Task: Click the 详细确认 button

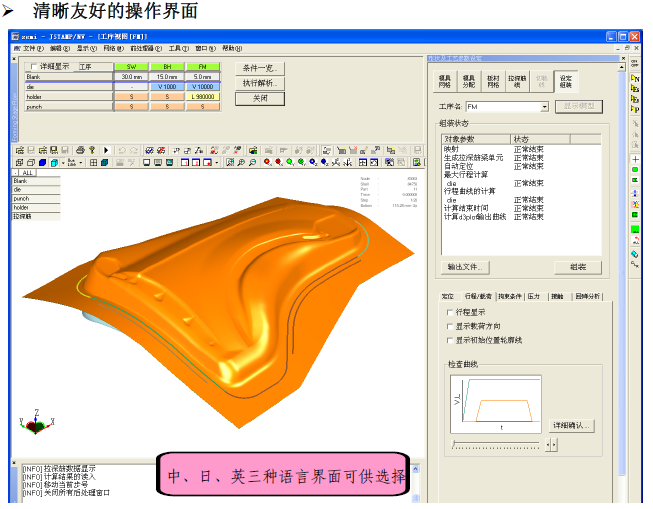Action: point(571,426)
